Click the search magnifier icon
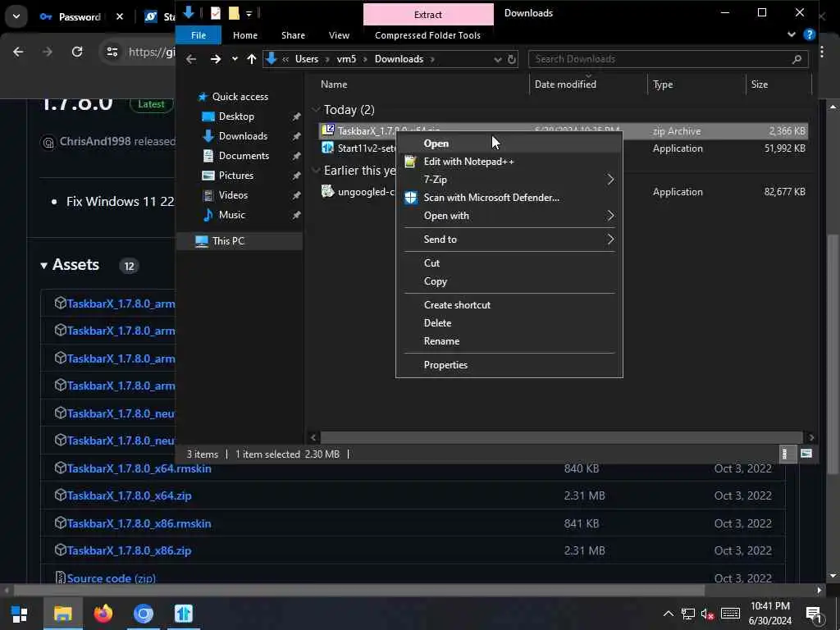 tap(797, 59)
